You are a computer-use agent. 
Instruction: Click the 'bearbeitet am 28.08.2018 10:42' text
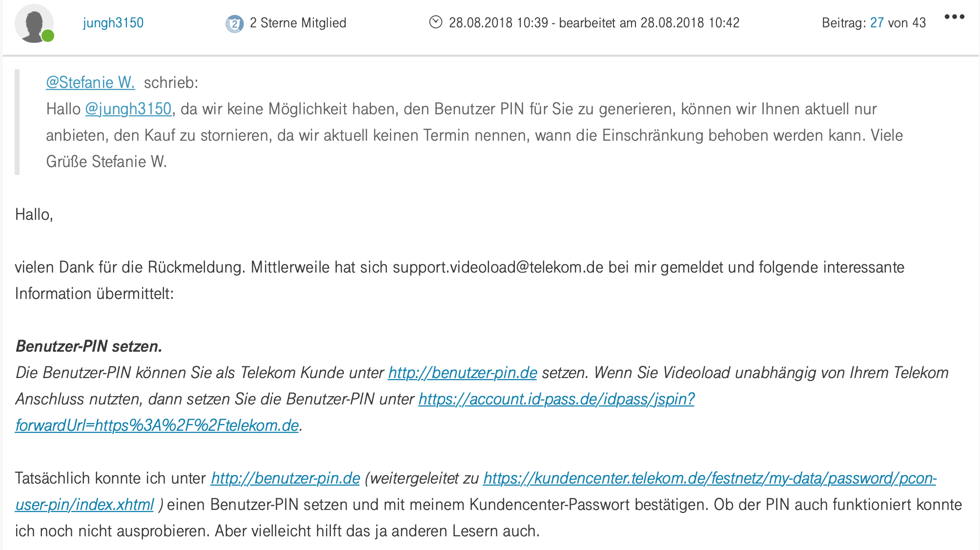[x=649, y=23]
